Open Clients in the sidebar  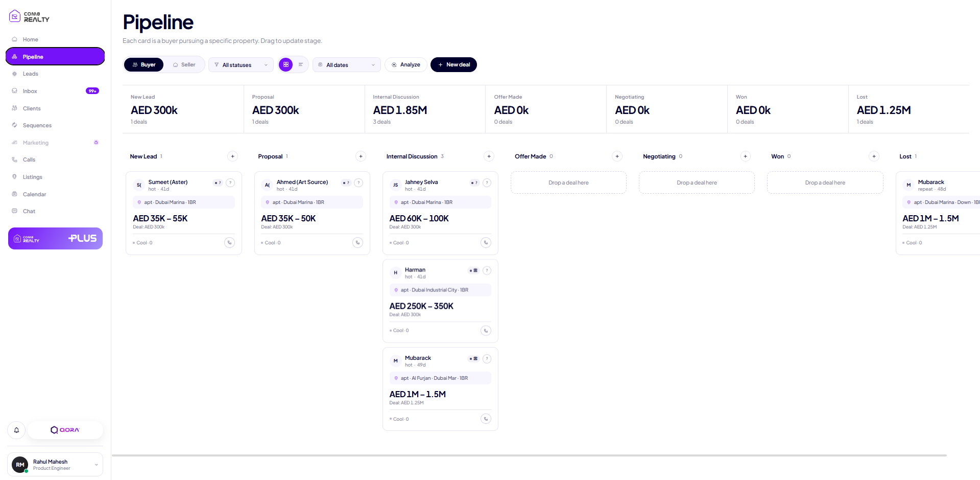55,108
